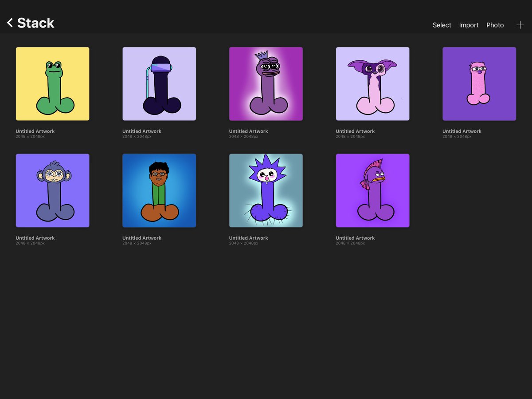This screenshot has height=399, width=532.
Task: Rename Untitled Artwork under the mohawk fish
Action: pyautogui.click(x=355, y=238)
